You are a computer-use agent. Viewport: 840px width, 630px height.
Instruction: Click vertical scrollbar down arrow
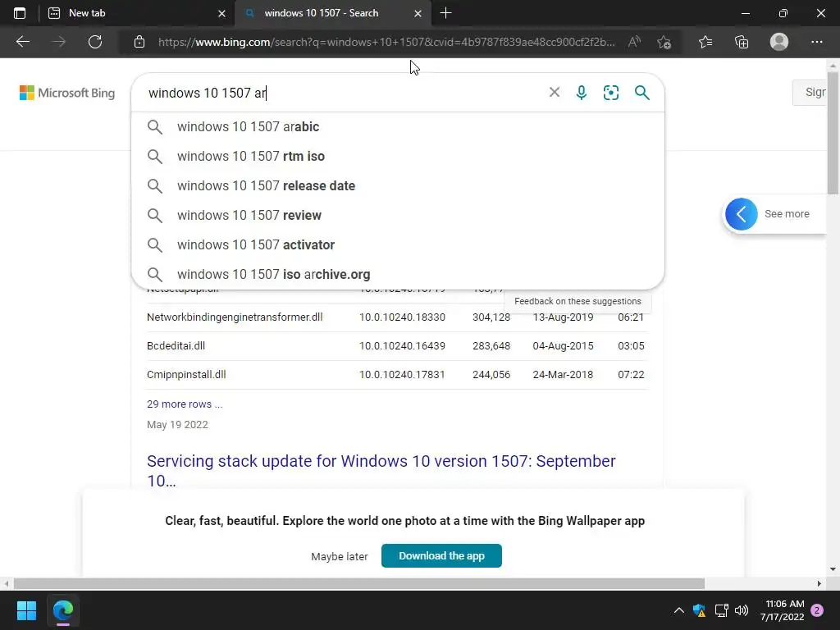coord(833,569)
